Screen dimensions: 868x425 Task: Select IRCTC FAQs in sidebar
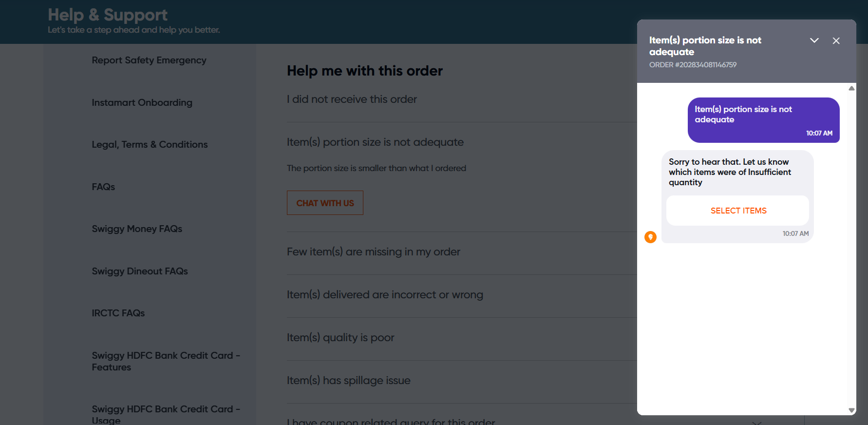(x=118, y=313)
